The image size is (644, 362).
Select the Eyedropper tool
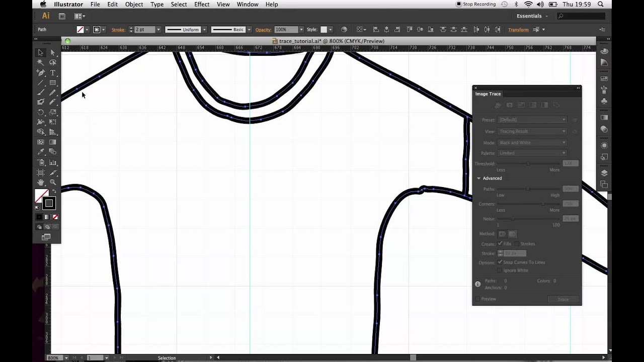click(41, 152)
